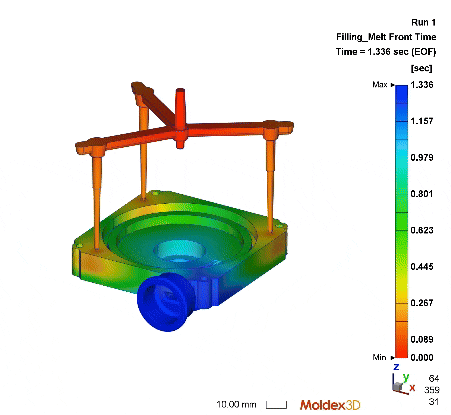Click the Min marker arrow on legend
This screenshot has width=451, height=415.
[393, 358]
